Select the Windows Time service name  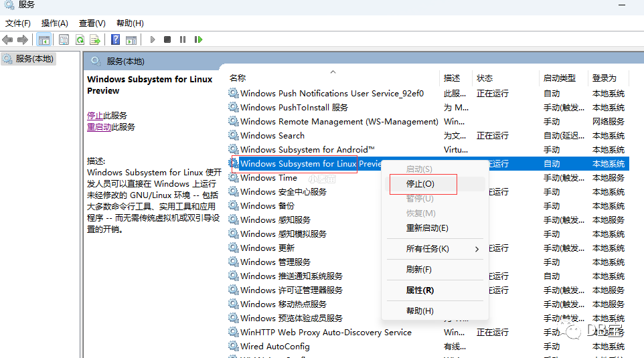click(x=268, y=178)
